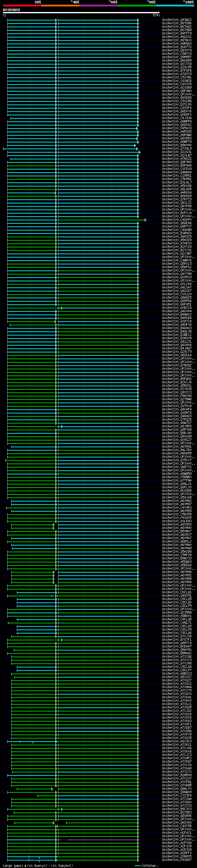
Task: Select the UniRef100_B9W733 label
Action: (177, 558)
